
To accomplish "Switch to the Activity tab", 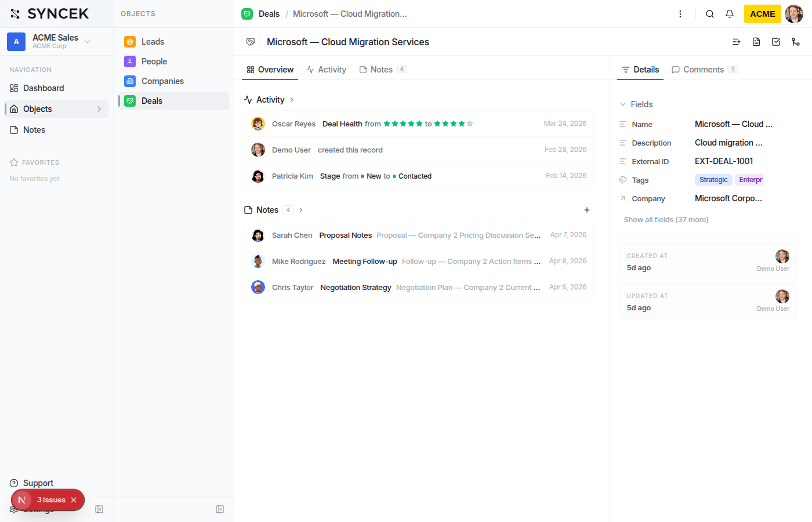I will point(326,70).
